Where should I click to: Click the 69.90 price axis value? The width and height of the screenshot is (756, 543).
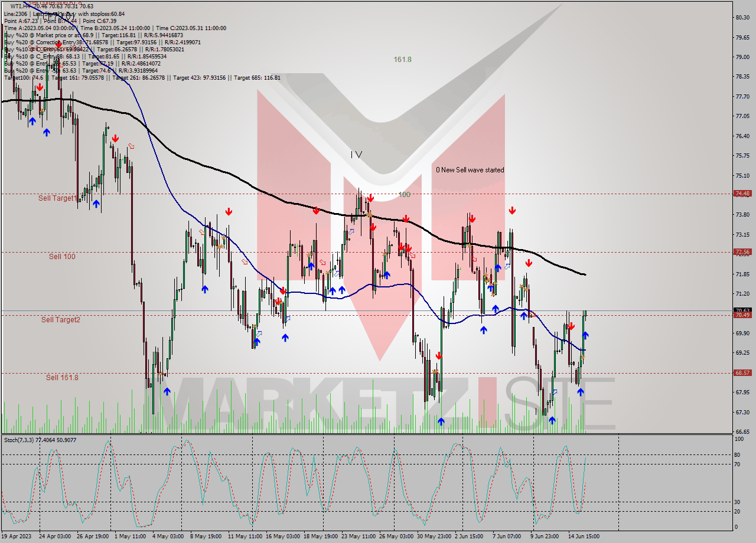742,333
